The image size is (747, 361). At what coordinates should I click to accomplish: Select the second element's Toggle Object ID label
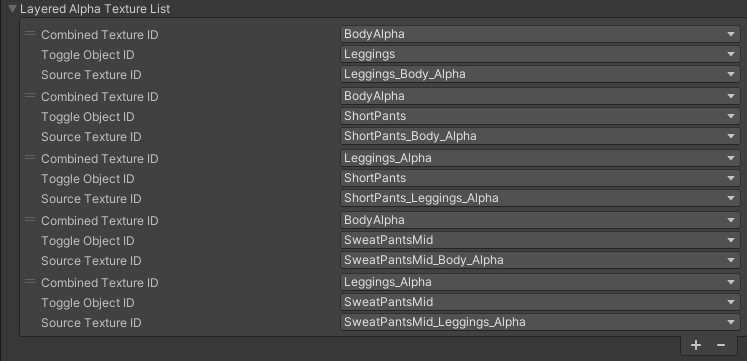[x=88, y=117]
